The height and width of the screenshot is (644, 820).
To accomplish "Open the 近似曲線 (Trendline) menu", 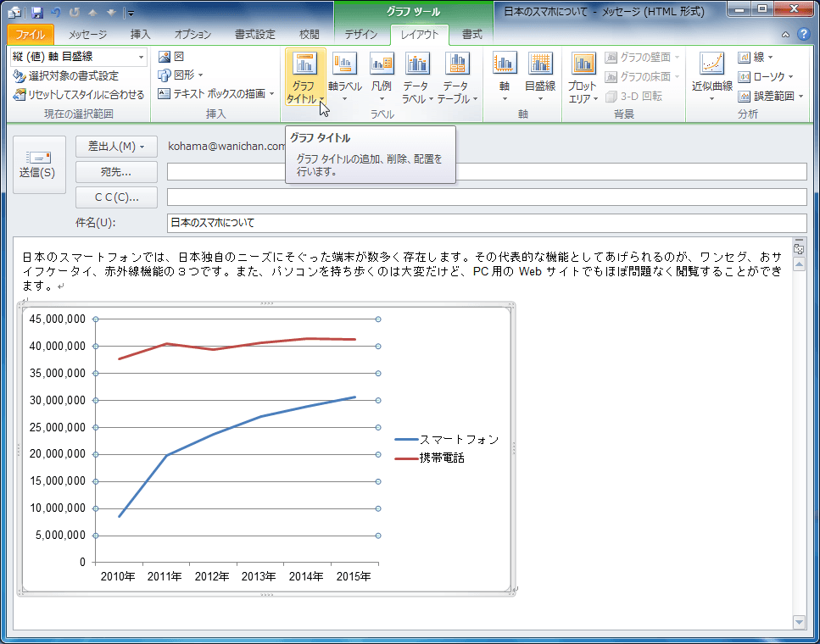I will [x=711, y=79].
